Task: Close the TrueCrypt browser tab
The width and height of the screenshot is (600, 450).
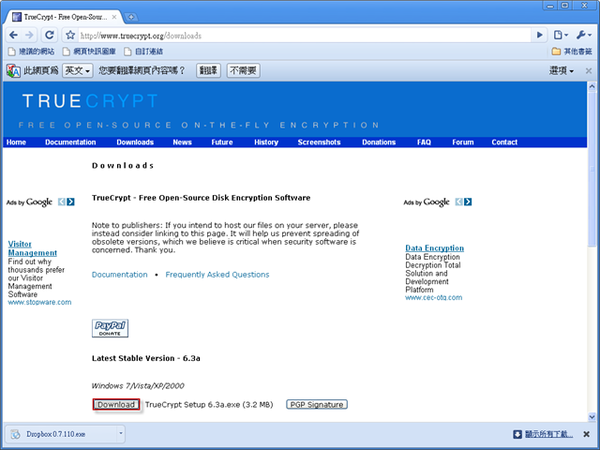Action: (x=114, y=17)
